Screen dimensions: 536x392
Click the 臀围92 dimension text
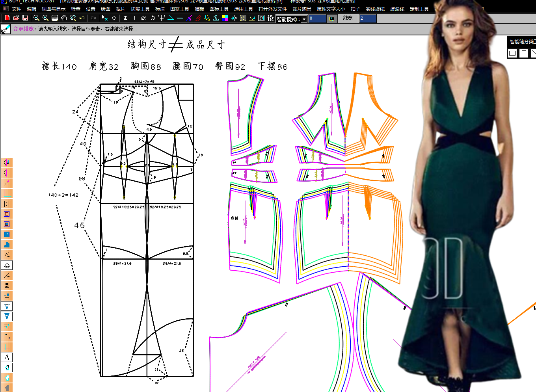point(230,66)
